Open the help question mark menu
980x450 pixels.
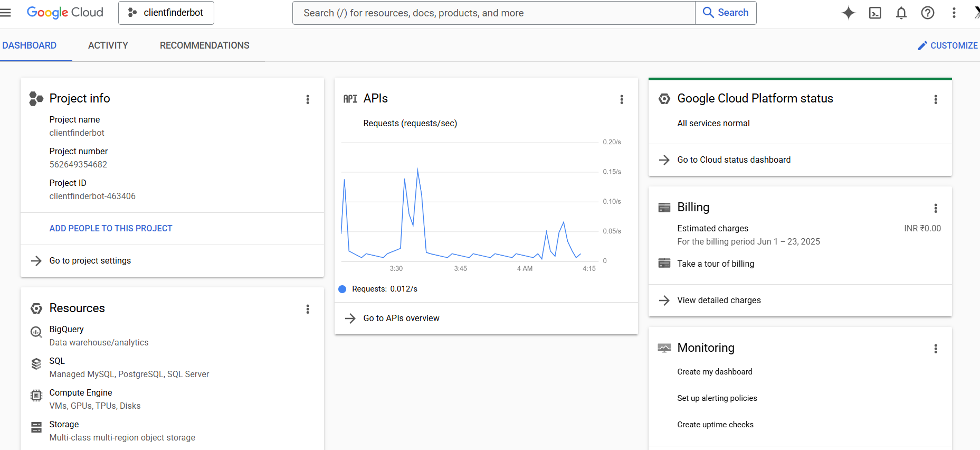coord(927,13)
